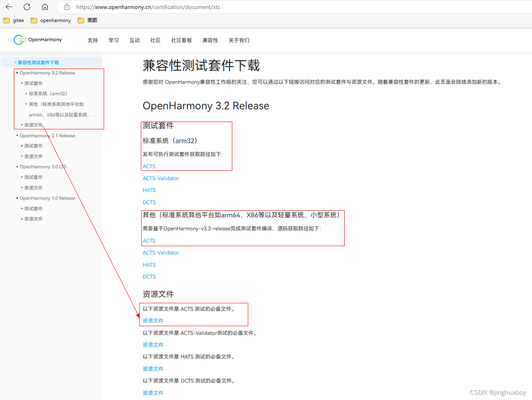This screenshot has height=400, width=532.
Task: Click the browser back arrow
Action: tap(9, 7)
